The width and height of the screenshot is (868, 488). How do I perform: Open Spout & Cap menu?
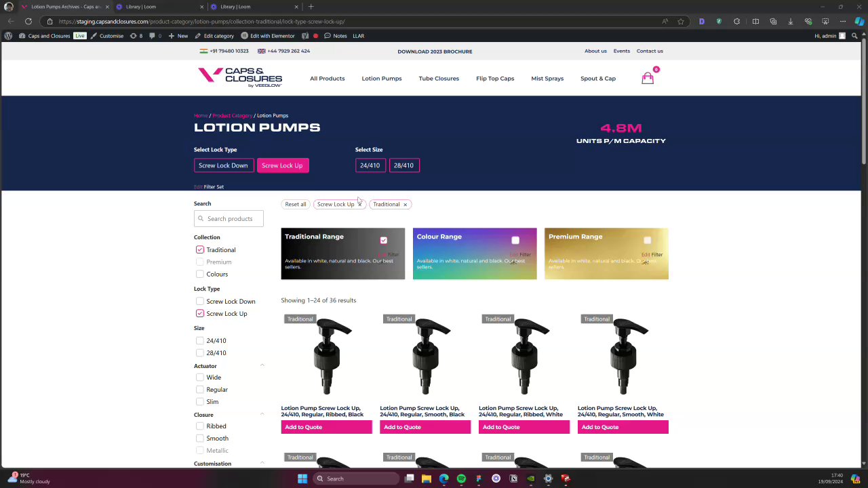click(x=598, y=79)
